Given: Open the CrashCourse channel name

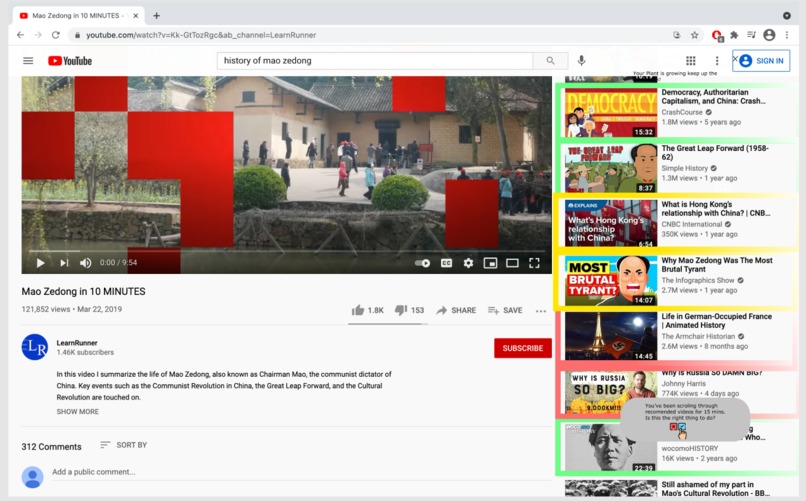Looking at the screenshot, I should pos(682,112).
